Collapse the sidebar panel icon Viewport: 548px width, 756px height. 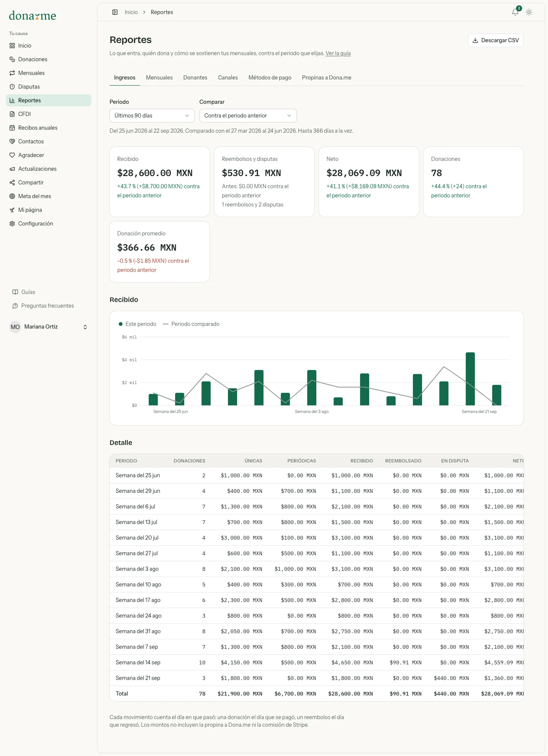coord(115,12)
